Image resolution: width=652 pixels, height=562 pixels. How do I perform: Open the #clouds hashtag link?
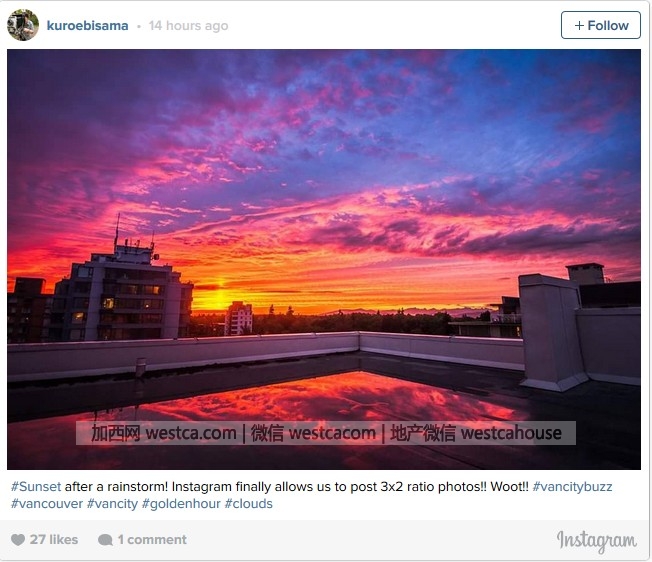pyautogui.click(x=249, y=503)
